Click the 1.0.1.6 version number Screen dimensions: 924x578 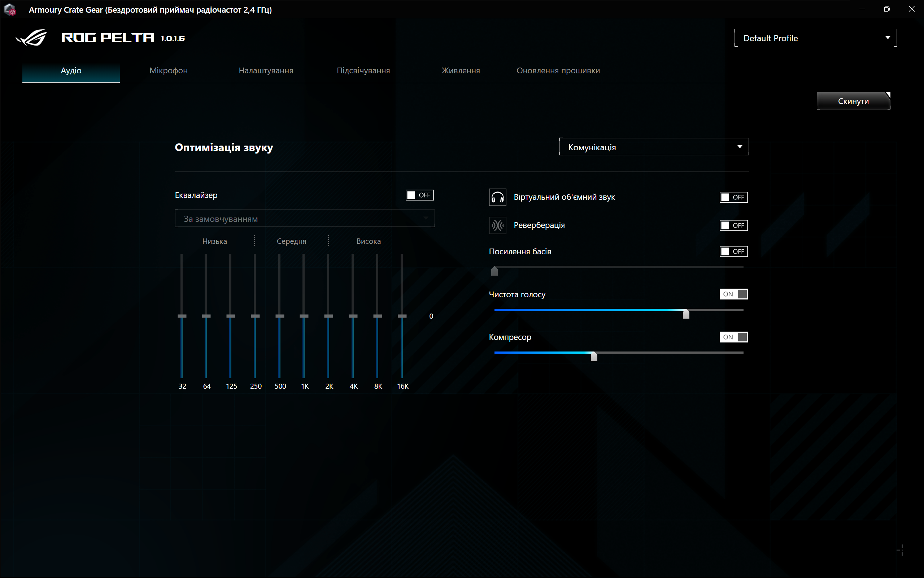click(x=173, y=38)
